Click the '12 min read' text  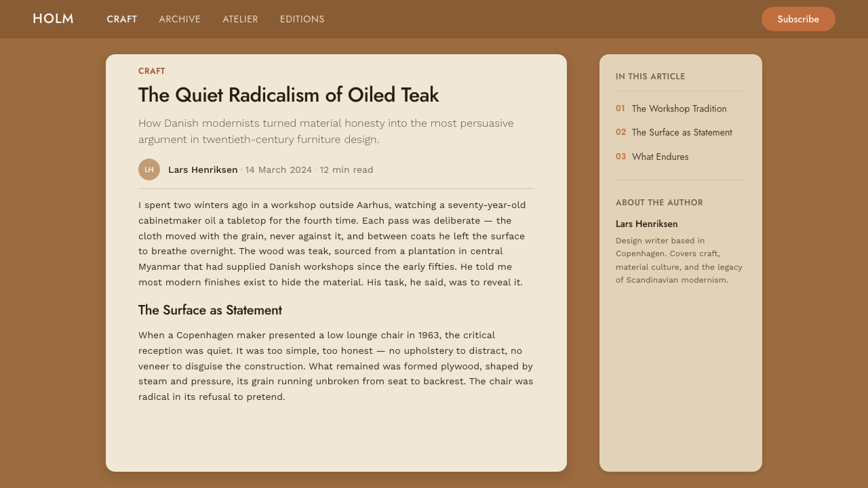pos(347,169)
